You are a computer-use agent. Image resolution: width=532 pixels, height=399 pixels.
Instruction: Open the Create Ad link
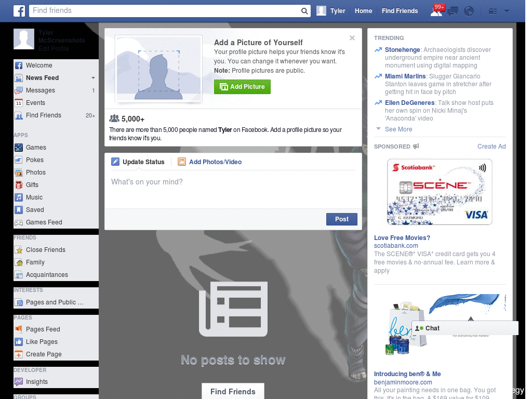click(x=491, y=146)
